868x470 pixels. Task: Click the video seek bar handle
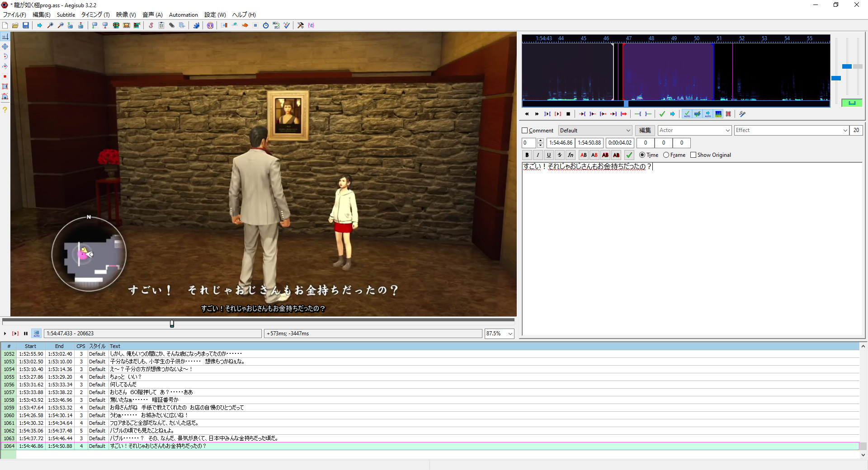click(172, 324)
